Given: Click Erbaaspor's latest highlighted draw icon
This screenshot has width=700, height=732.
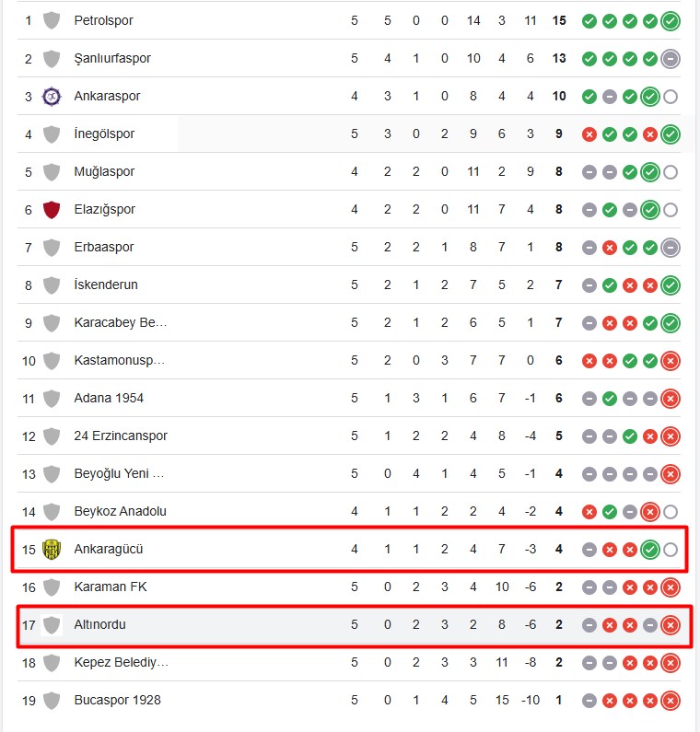Looking at the screenshot, I should [x=671, y=248].
